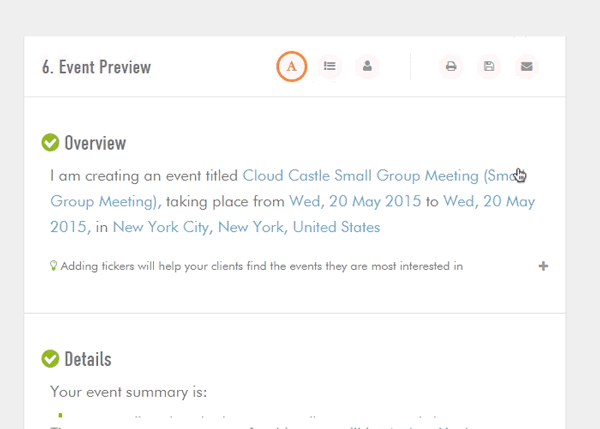Click the adding tickers hint text

(x=262, y=266)
